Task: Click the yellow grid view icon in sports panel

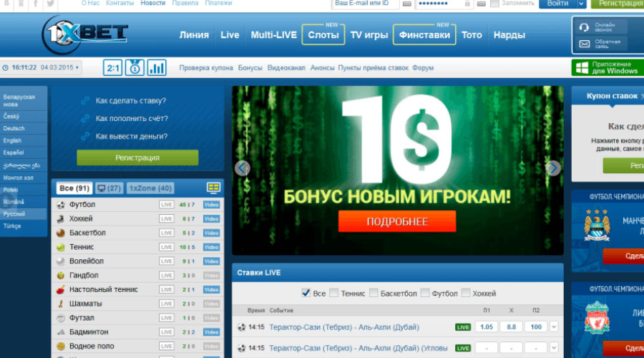Action: [x=213, y=188]
